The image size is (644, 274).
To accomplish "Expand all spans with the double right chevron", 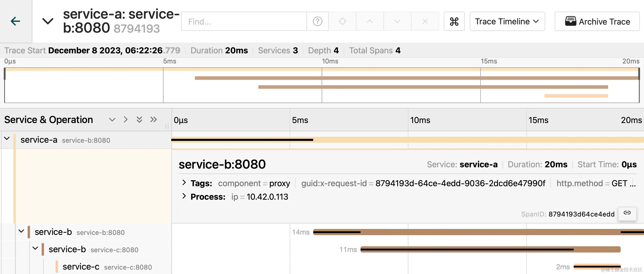I will pyautogui.click(x=154, y=120).
